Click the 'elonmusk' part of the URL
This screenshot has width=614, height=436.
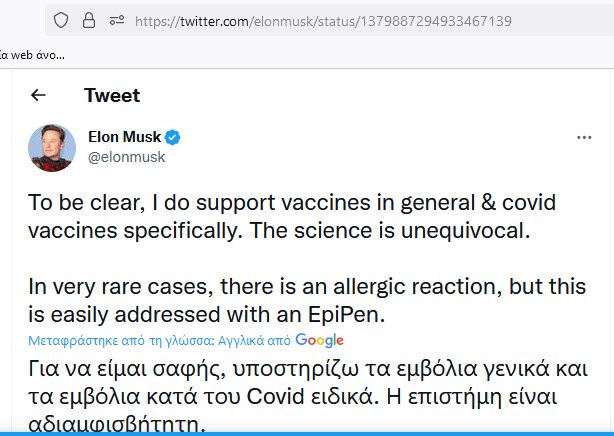284,21
